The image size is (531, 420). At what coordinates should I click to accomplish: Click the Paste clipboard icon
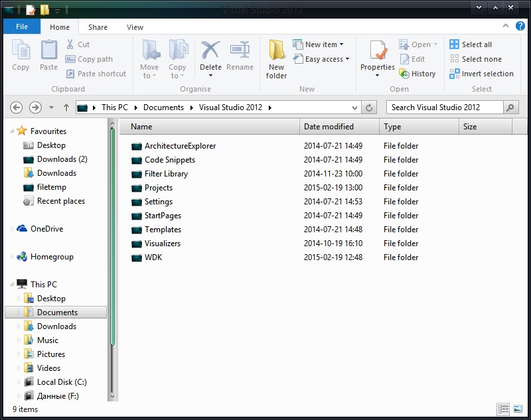point(48,50)
